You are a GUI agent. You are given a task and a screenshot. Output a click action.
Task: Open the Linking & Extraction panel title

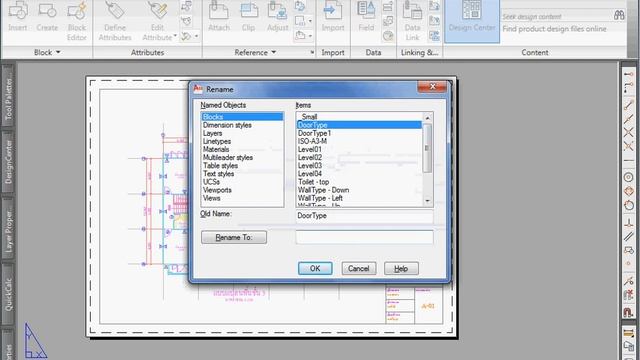coord(419,52)
